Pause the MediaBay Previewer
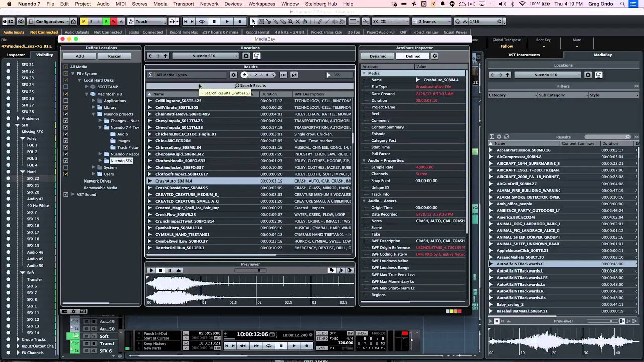 [x=170, y=270]
